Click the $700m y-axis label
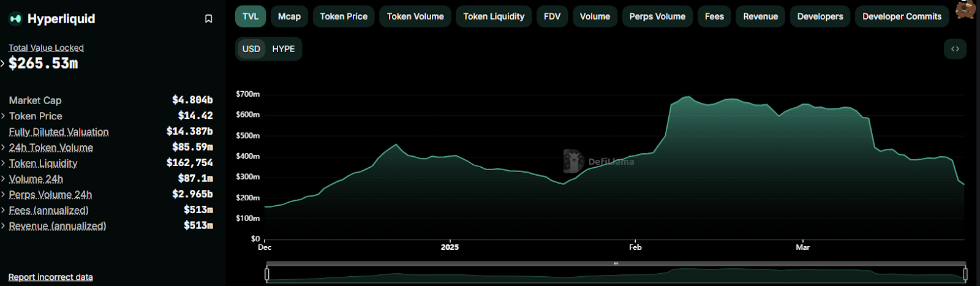980x286 pixels. pos(248,94)
